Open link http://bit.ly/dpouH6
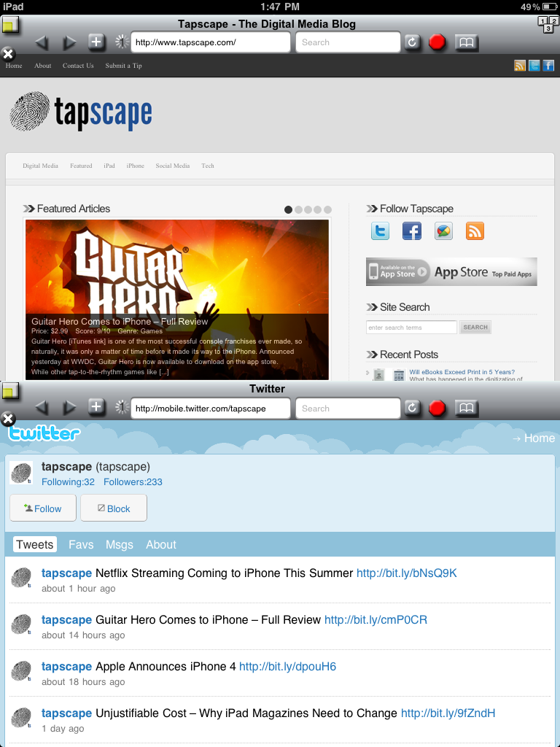Image resolution: width=560 pixels, height=747 pixels. [287, 667]
